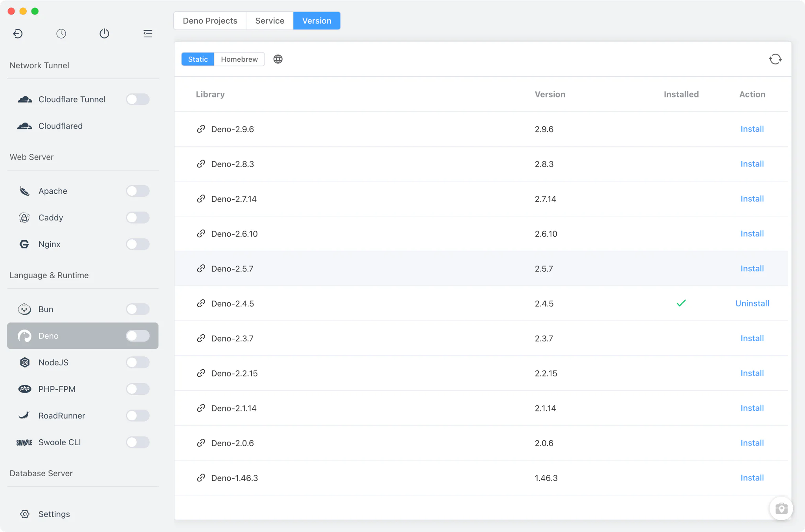Enable the PHP-FPM toggle
This screenshot has width=805, height=532.
[x=138, y=389]
